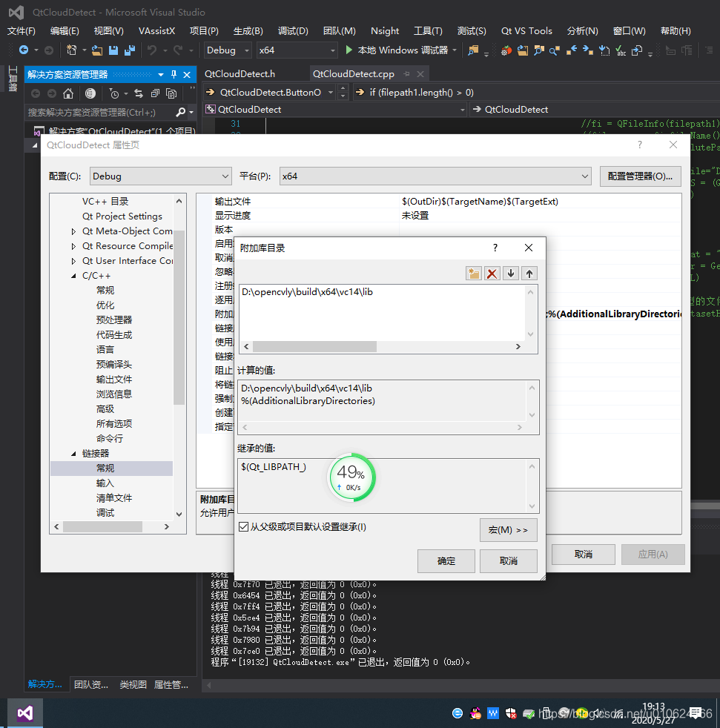Click the 49% progress circle indicator
Viewport: 720px width, 728px height.
coord(351,477)
